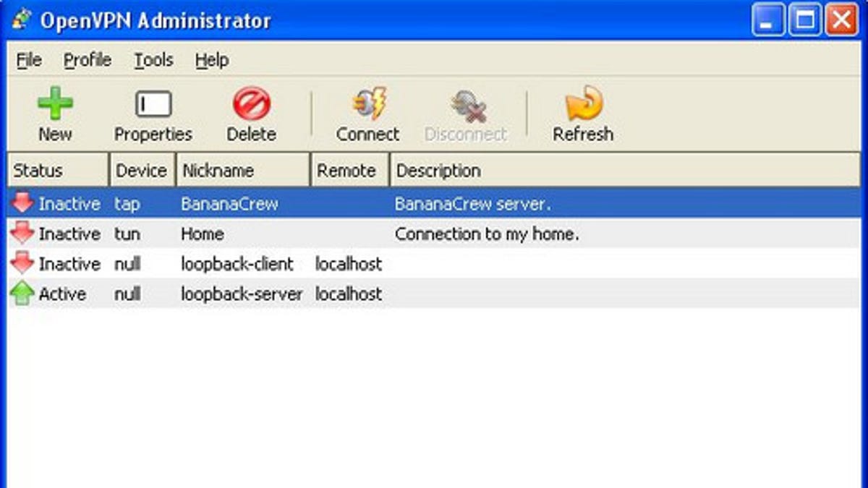Maximize the OpenVPN Administrator window
This screenshot has width=868, height=488.
click(805, 19)
